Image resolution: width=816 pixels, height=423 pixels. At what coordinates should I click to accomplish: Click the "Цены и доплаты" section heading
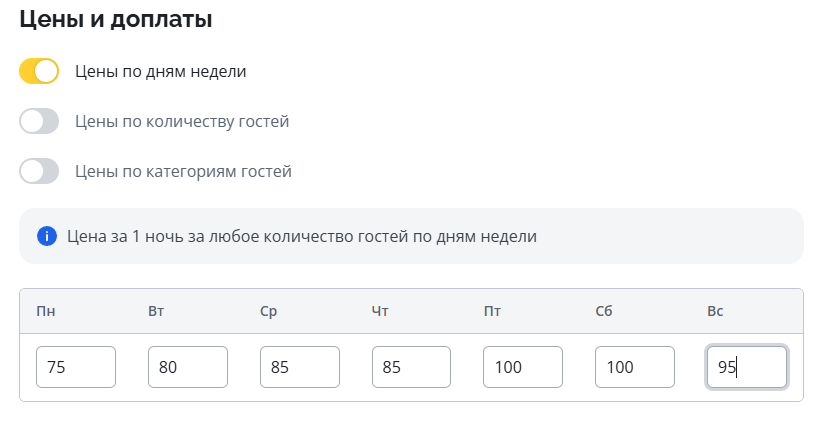(116, 19)
